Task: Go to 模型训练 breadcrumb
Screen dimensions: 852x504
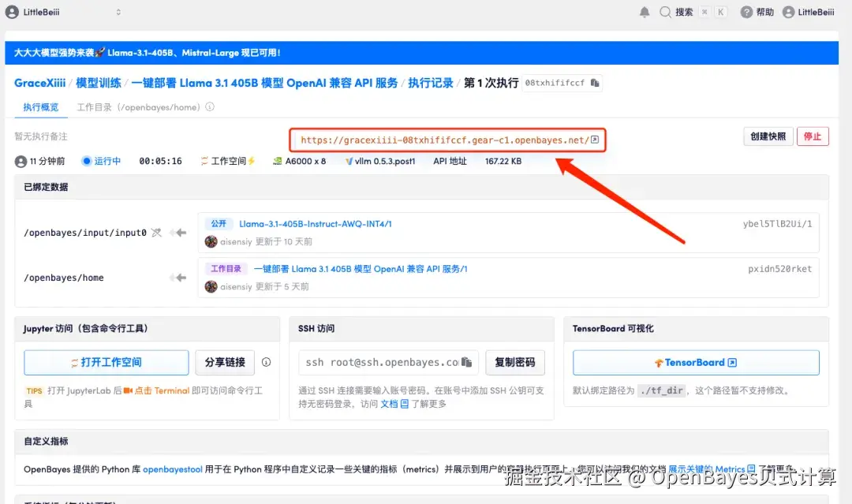Action: click(99, 83)
